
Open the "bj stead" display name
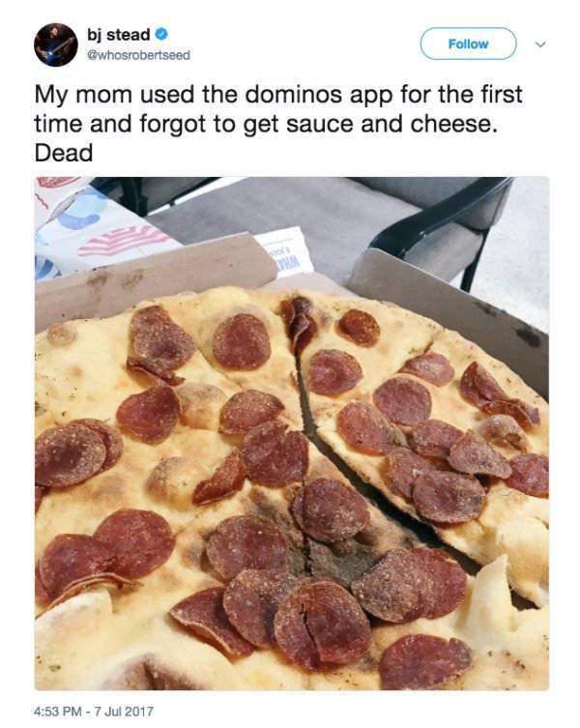pos(118,35)
